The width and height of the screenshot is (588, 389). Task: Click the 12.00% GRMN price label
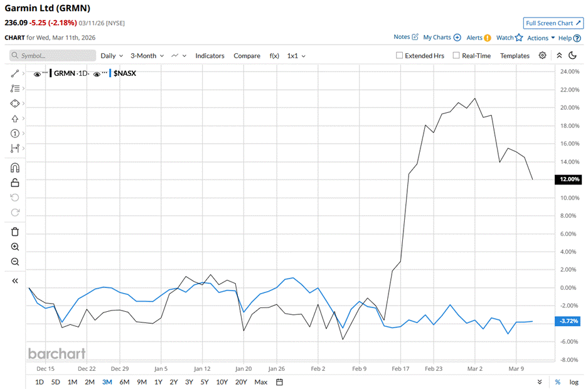(569, 179)
